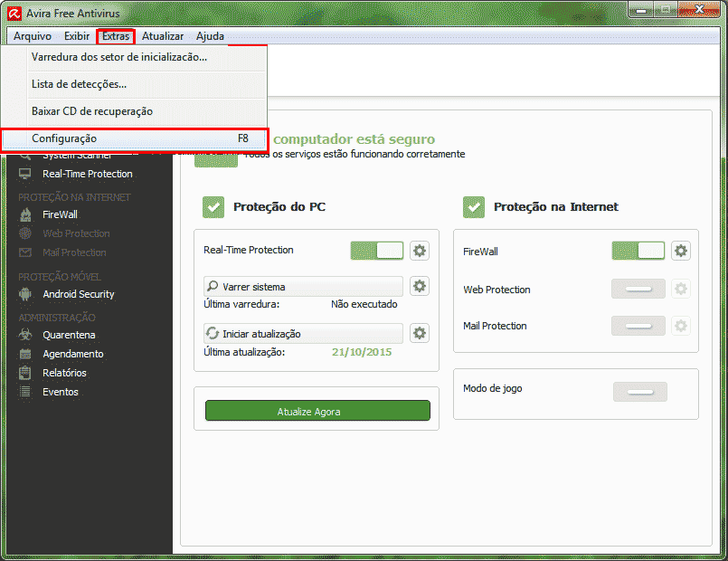Open the Atualizar menu
Image resolution: width=728 pixels, height=561 pixels.
163,36
